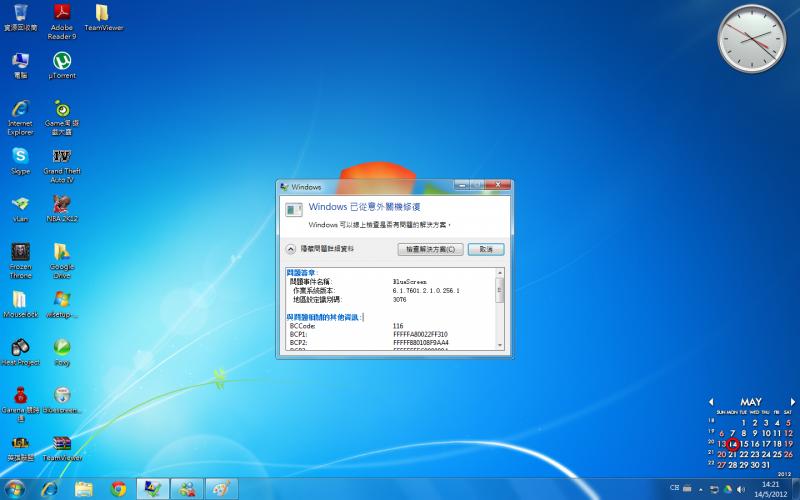
Task: Collapse the 隱藏問題詳細資料 details expander
Action: 291,249
